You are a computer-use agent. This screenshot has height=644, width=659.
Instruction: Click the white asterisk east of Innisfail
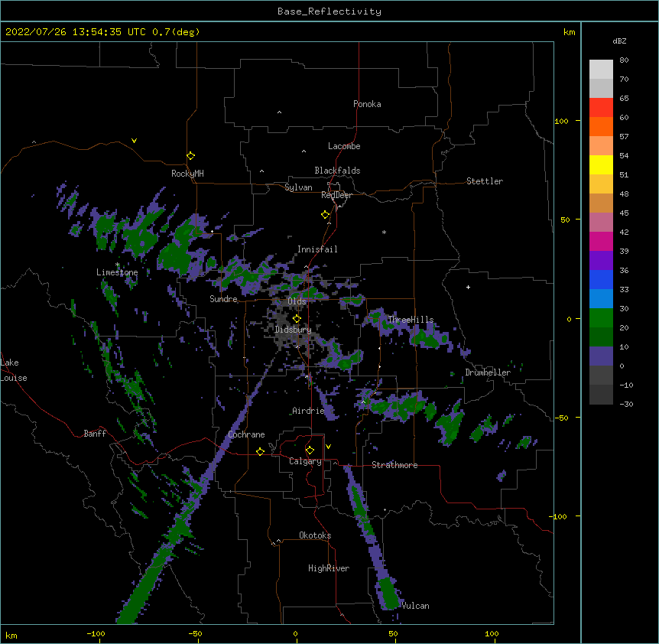[x=384, y=232]
